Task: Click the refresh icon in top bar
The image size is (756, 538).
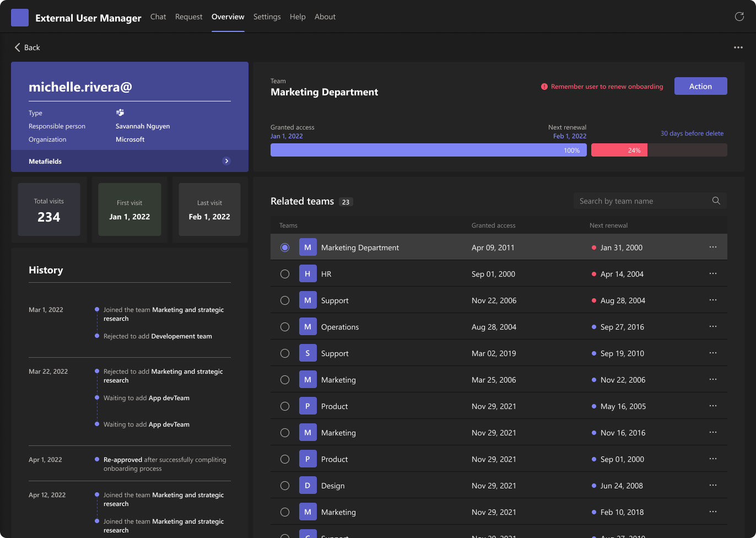Action: pos(739,17)
